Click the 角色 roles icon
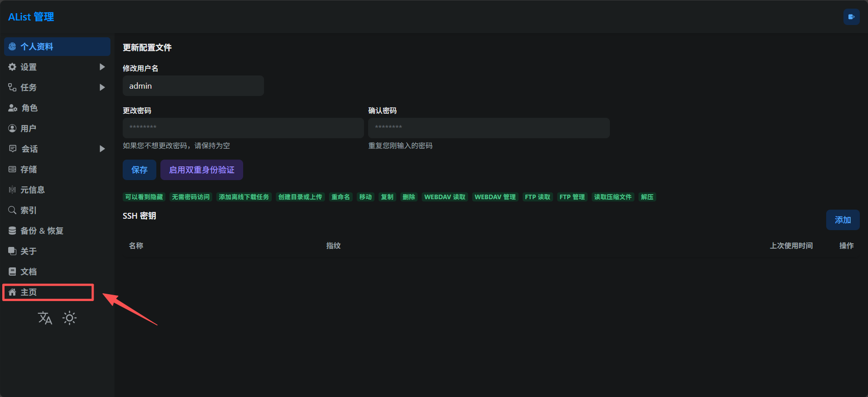The height and width of the screenshot is (397, 868). (13, 108)
